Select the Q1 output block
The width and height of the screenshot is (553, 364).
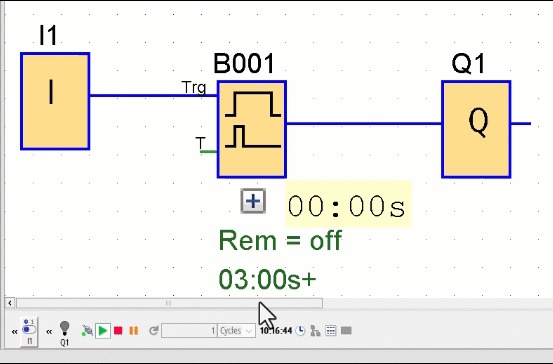tap(476, 129)
